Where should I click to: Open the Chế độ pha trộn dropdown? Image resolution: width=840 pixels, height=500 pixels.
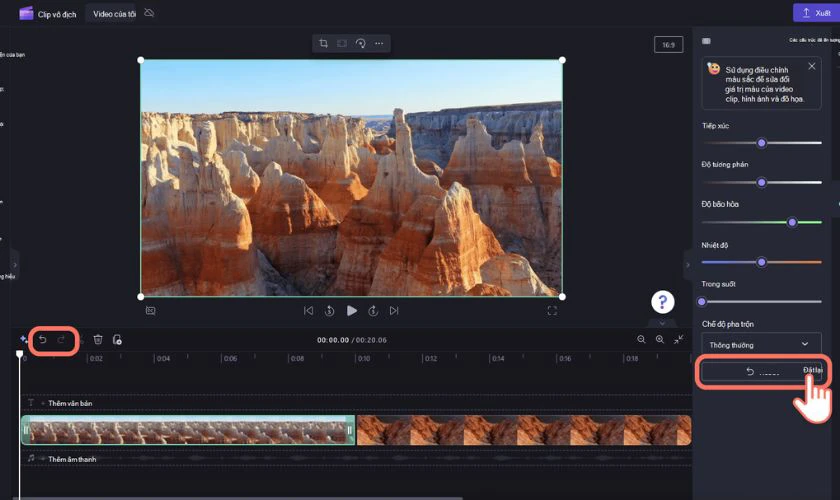tap(761, 345)
